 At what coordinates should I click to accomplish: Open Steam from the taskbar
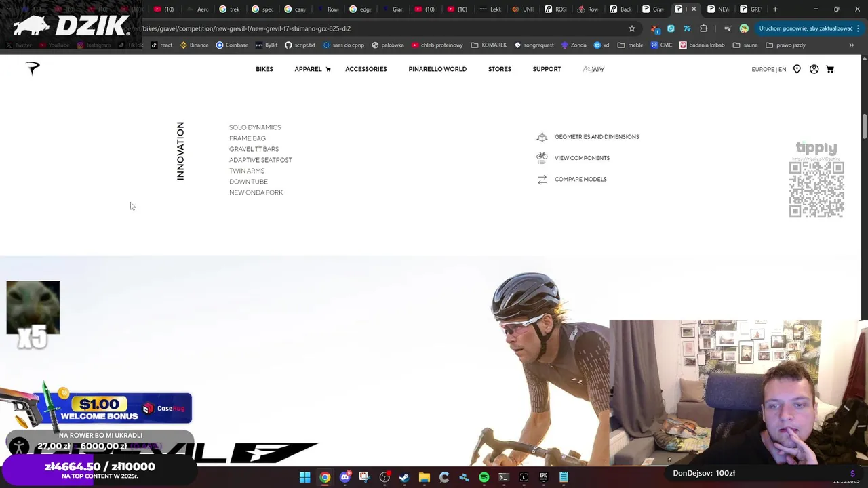[404, 477]
